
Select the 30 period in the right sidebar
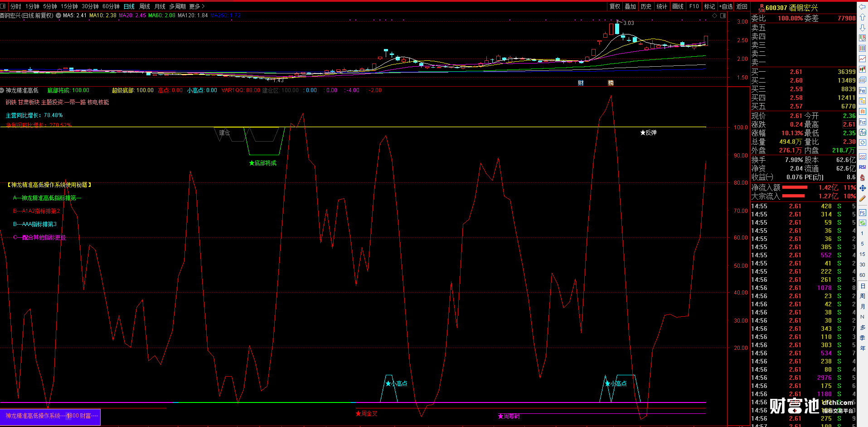(862, 265)
